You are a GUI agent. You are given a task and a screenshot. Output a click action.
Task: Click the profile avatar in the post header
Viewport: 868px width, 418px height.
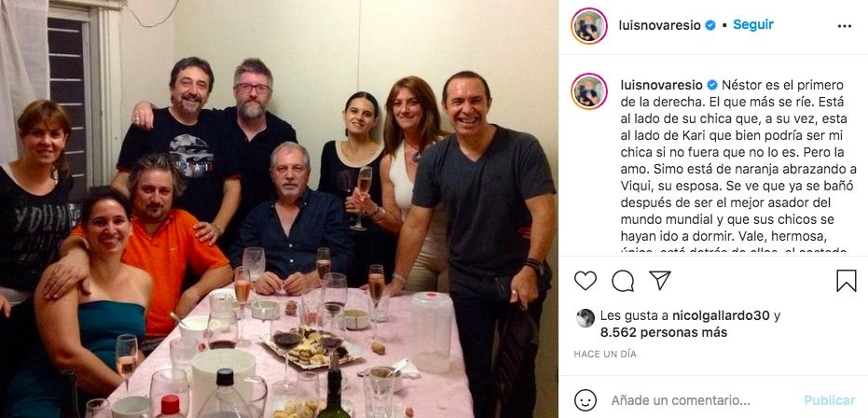[589, 25]
